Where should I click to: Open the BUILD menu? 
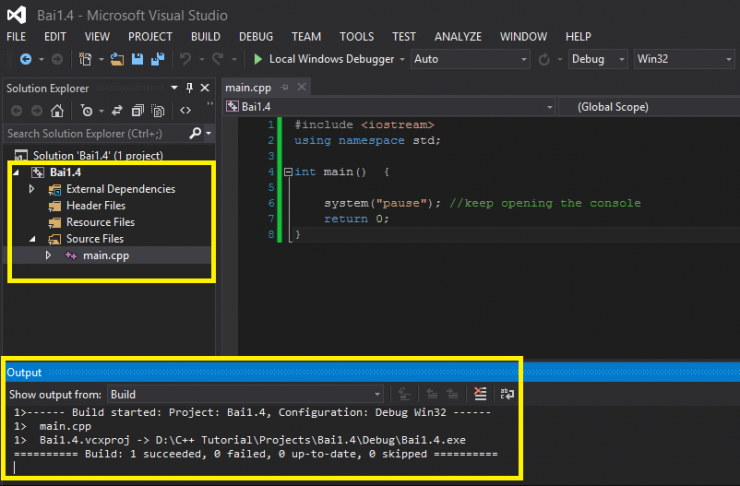205,36
